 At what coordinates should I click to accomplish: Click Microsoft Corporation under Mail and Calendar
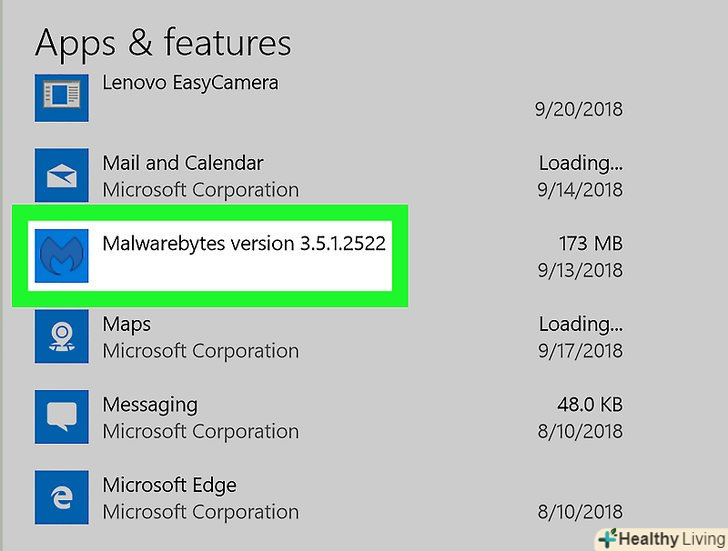click(x=201, y=190)
